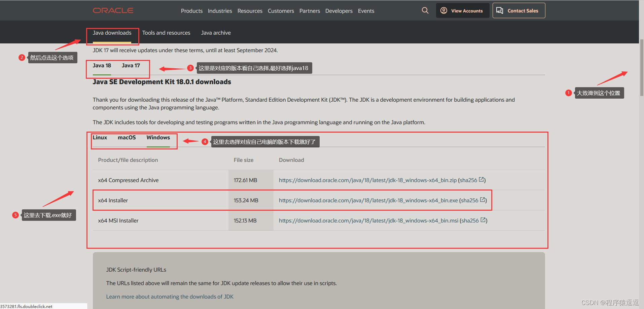
Task: Open the Customers menu
Action: click(x=281, y=11)
